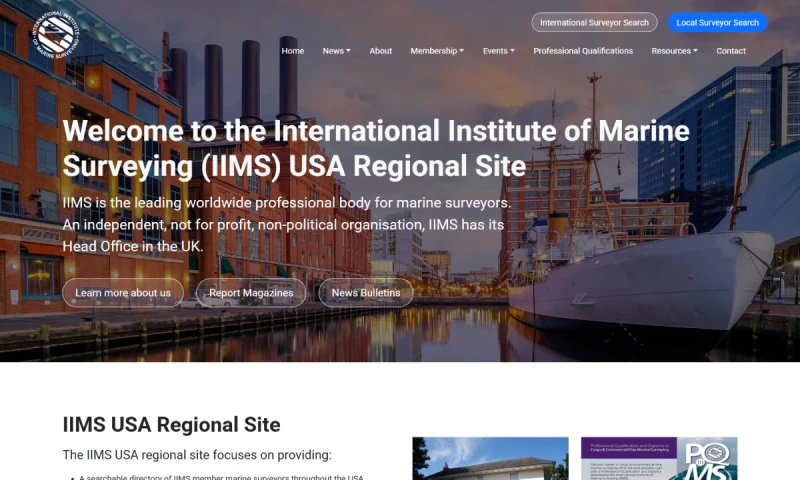Image resolution: width=800 pixels, height=480 pixels.
Task: Click the IIMS circular logo
Action: [x=56, y=34]
